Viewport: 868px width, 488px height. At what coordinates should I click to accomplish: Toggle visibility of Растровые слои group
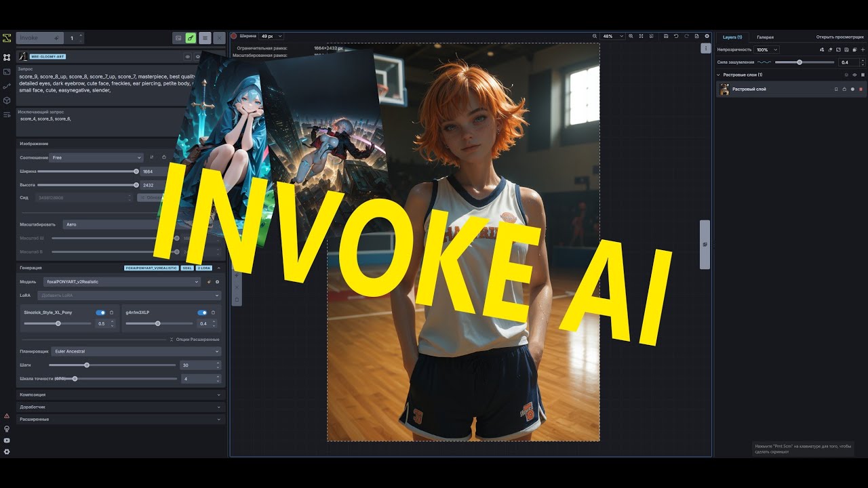pyautogui.click(x=854, y=75)
